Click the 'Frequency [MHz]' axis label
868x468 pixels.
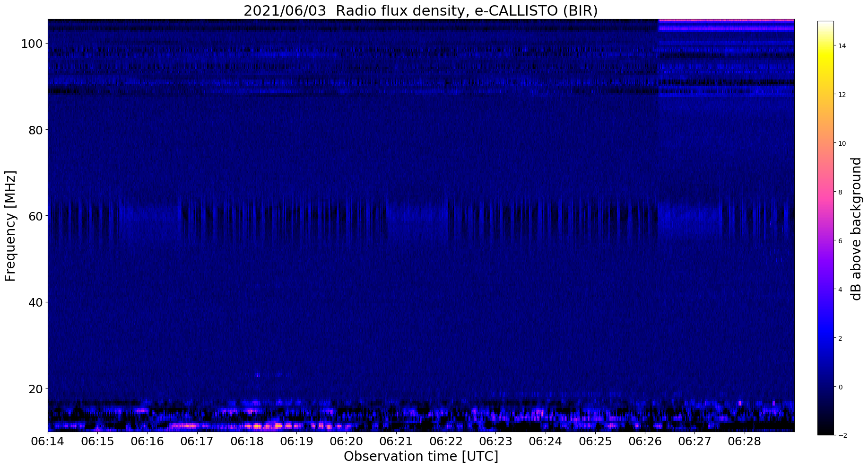10,226
